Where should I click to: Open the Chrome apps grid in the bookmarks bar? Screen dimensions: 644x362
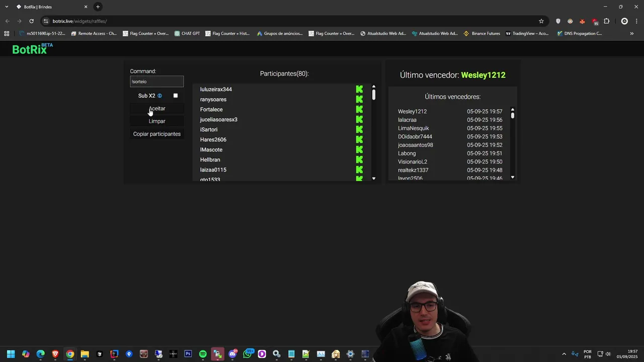coord(7,34)
